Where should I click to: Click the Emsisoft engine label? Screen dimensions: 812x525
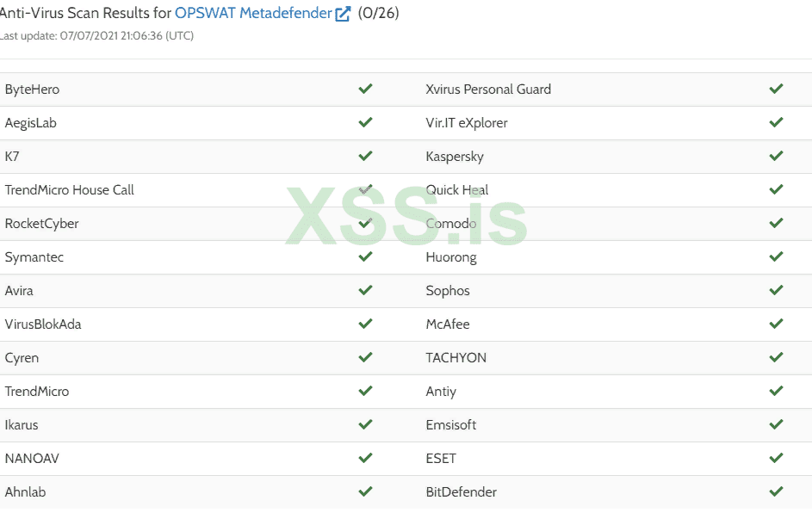pos(451,424)
